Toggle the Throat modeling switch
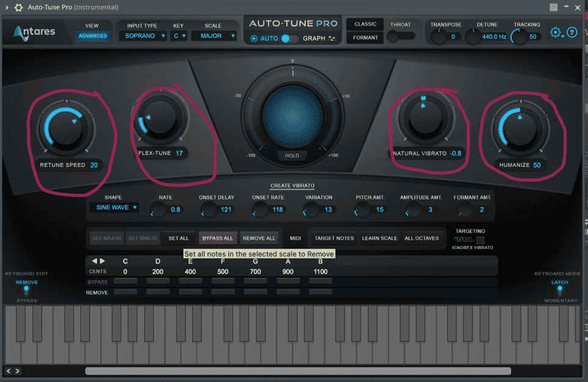The height and width of the screenshot is (382, 588). click(x=400, y=37)
